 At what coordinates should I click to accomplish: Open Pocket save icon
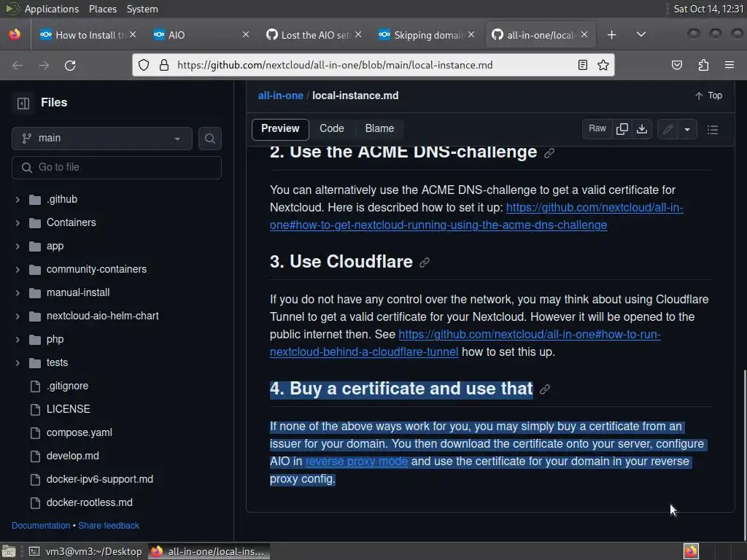click(676, 65)
